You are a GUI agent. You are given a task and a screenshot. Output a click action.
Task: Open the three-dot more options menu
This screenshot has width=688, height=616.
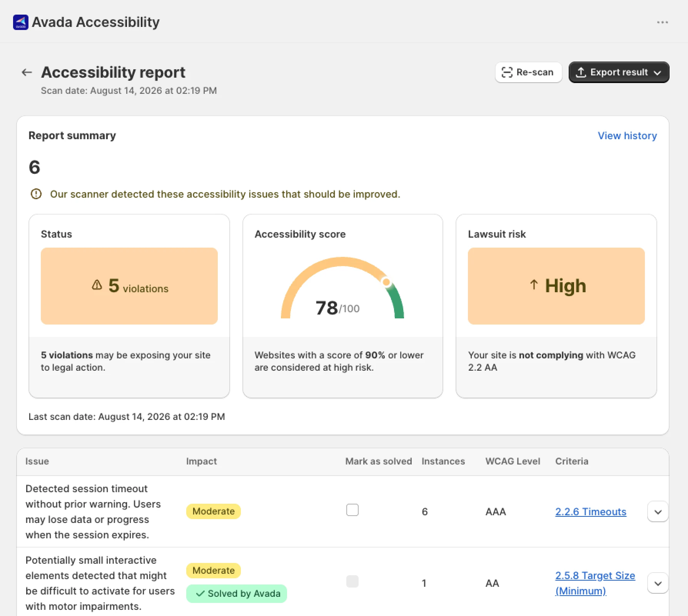tap(662, 22)
